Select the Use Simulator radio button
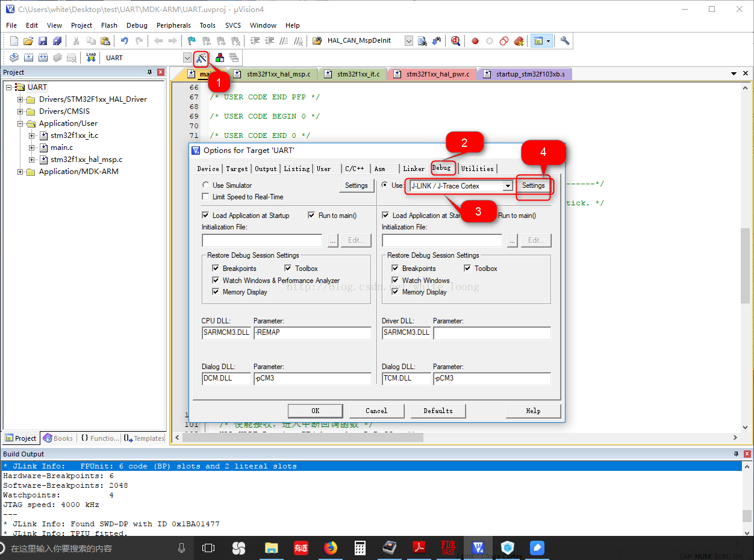 pyautogui.click(x=206, y=185)
